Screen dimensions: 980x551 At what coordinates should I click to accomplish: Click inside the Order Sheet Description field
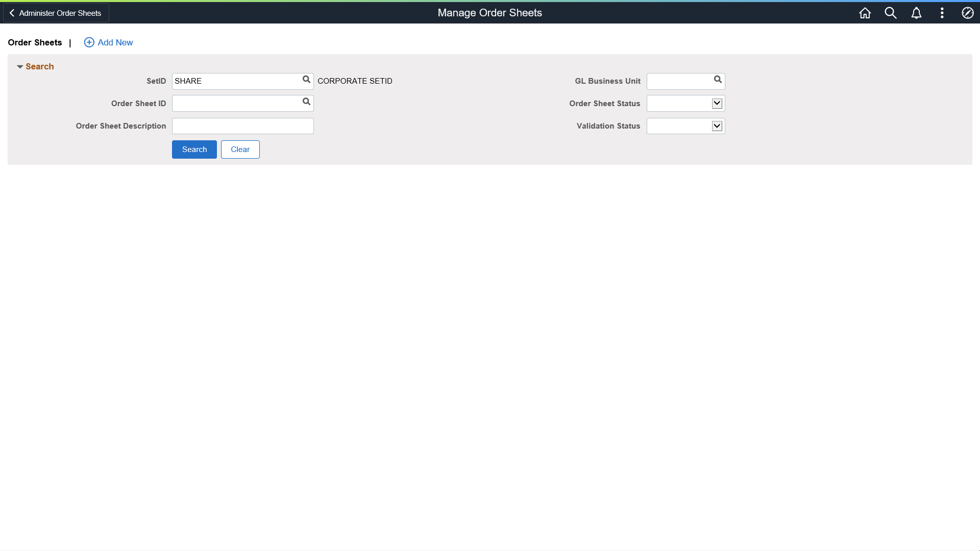[242, 126]
